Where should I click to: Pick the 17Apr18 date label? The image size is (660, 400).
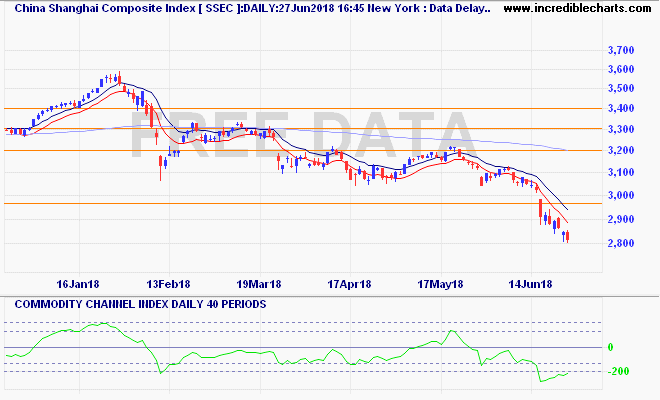point(351,284)
